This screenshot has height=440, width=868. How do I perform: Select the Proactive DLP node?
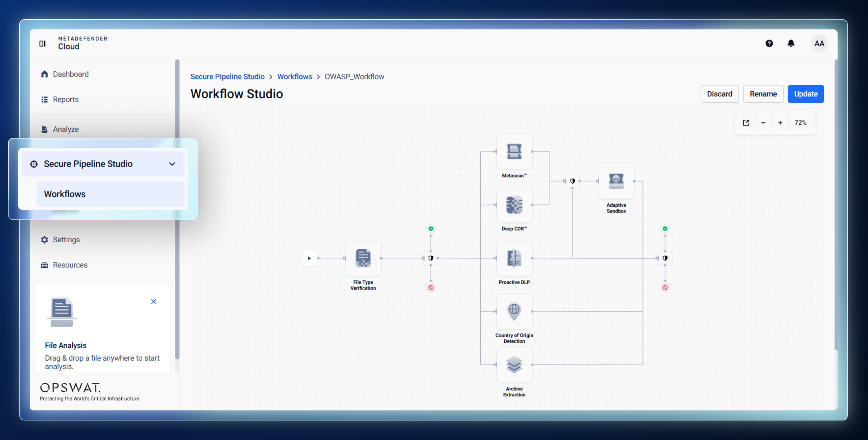pos(514,258)
